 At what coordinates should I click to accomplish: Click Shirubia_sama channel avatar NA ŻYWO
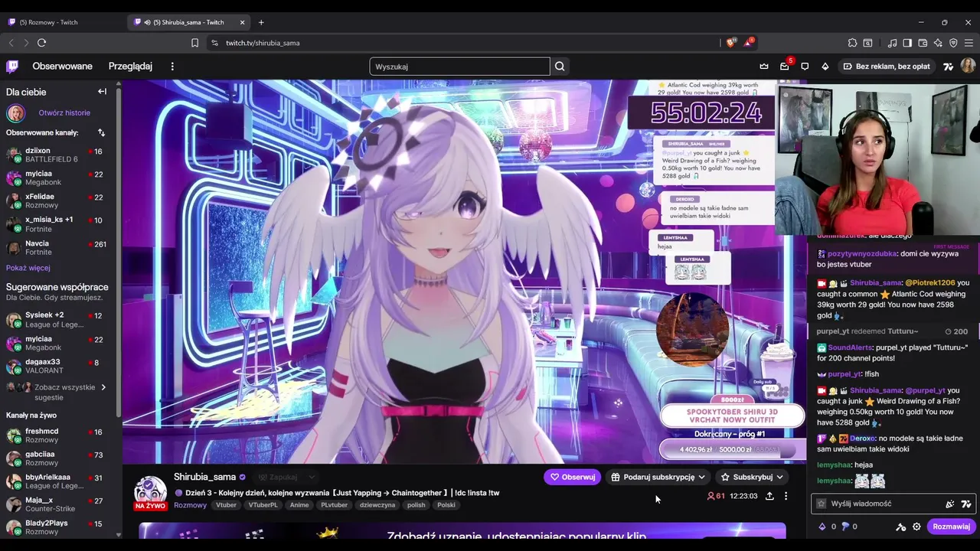151,493
